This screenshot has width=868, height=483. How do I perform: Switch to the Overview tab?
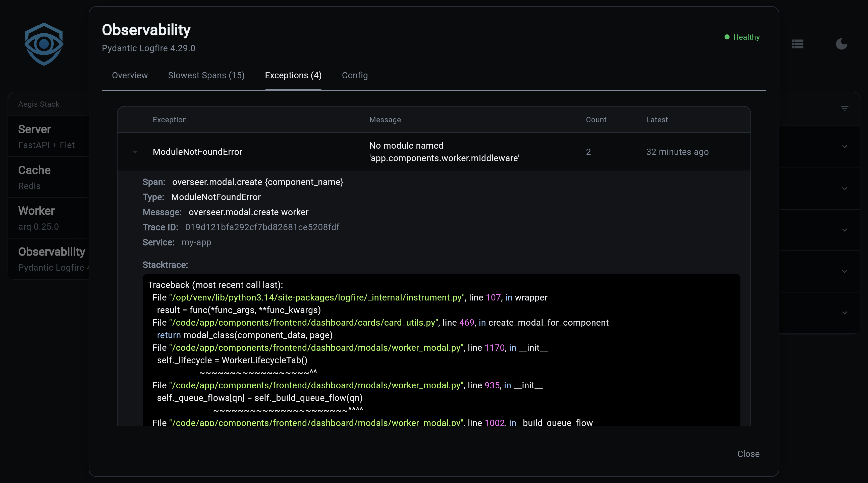[130, 76]
